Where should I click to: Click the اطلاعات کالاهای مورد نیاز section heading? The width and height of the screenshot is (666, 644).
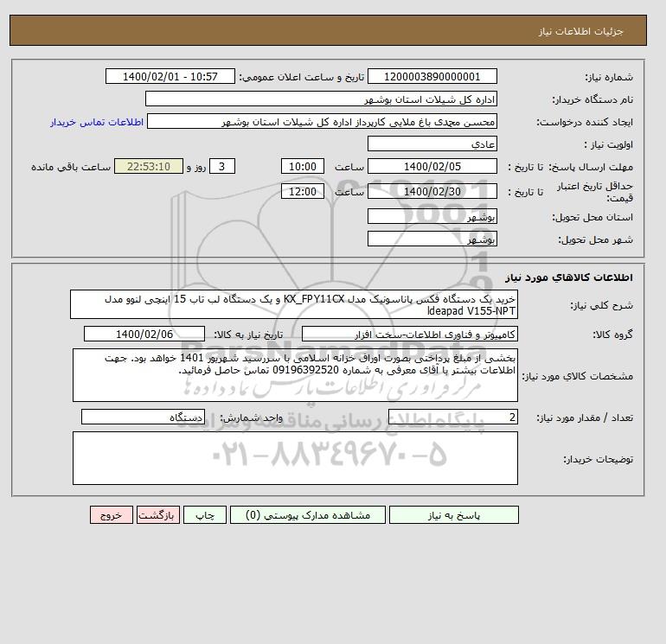click(569, 277)
